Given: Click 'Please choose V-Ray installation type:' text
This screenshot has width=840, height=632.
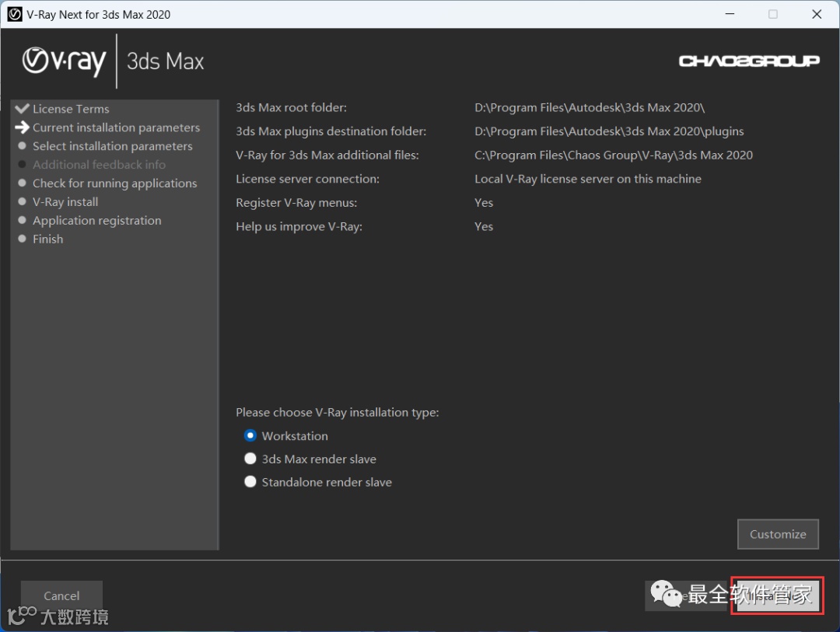Looking at the screenshot, I should pyautogui.click(x=338, y=413).
